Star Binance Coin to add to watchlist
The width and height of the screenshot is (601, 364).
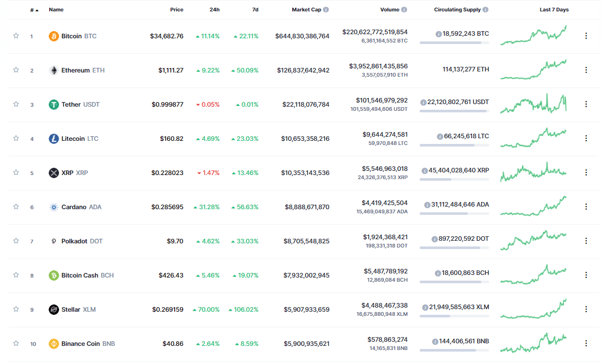[x=16, y=343]
